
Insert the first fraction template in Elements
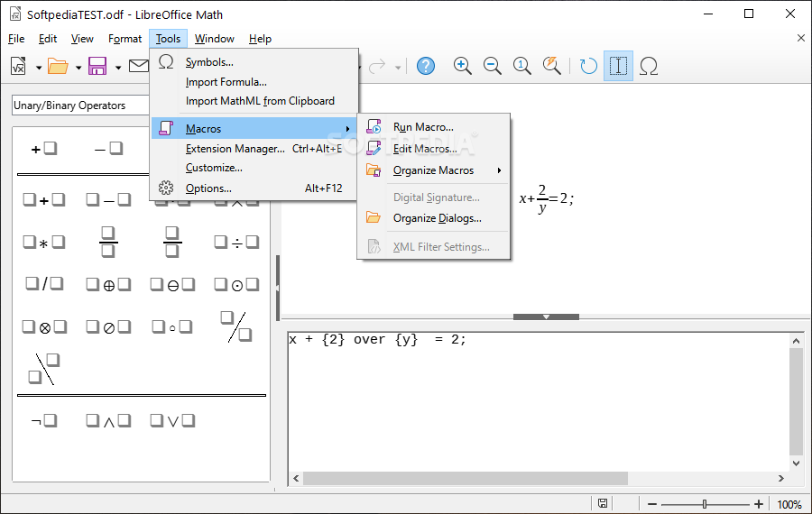108,242
